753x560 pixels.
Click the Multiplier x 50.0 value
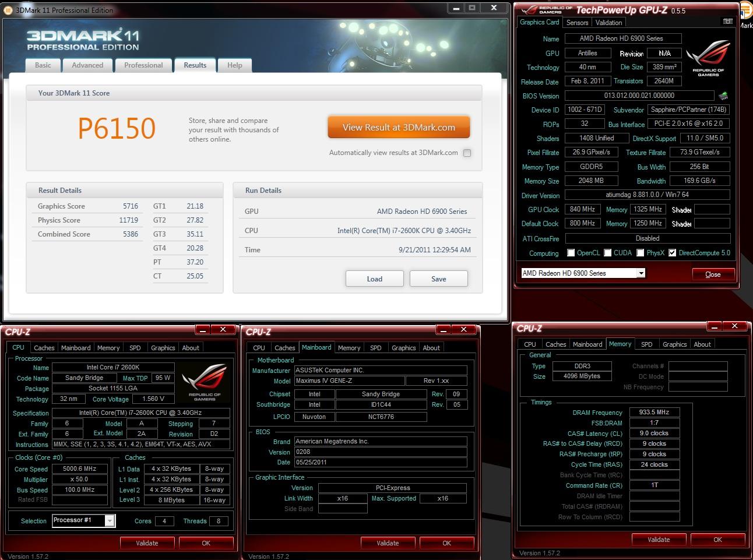[x=79, y=479]
